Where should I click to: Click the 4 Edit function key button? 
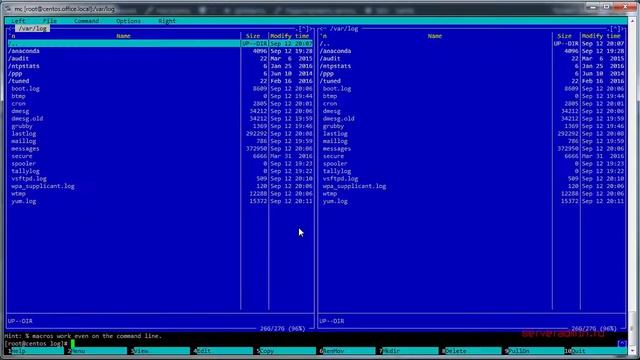click(x=223, y=351)
